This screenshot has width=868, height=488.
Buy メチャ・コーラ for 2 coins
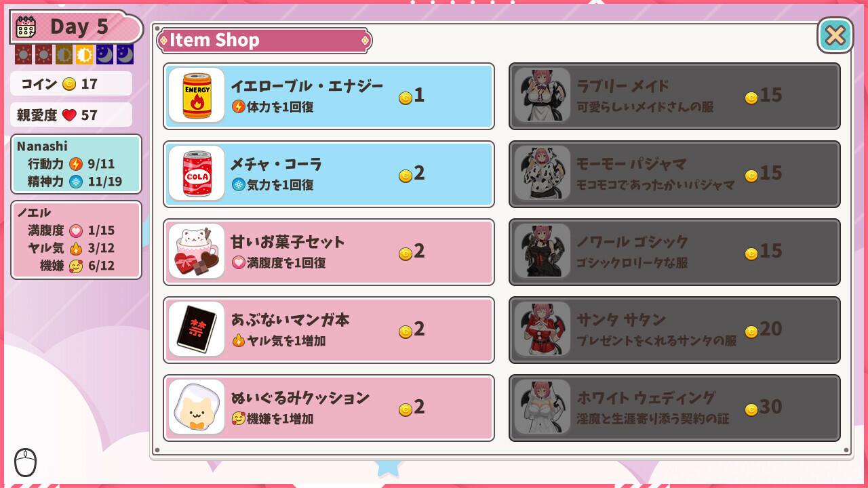pyautogui.click(x=329, y=174)
